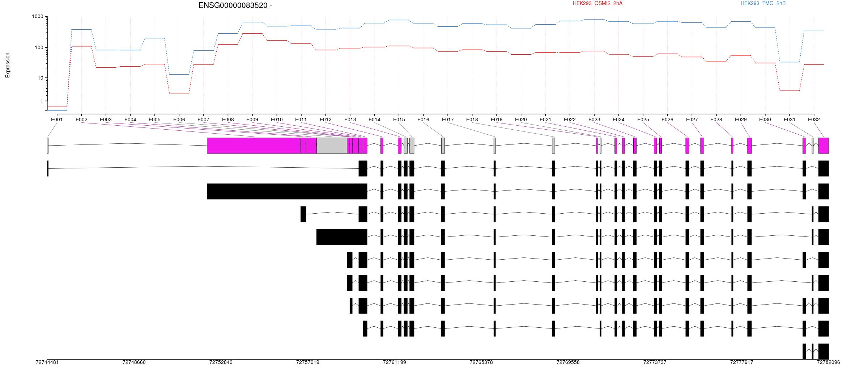Image resolution: width=868 pixels, height=369 pixels.
Task: Click exon bin label E029
Action: [741, 119]
